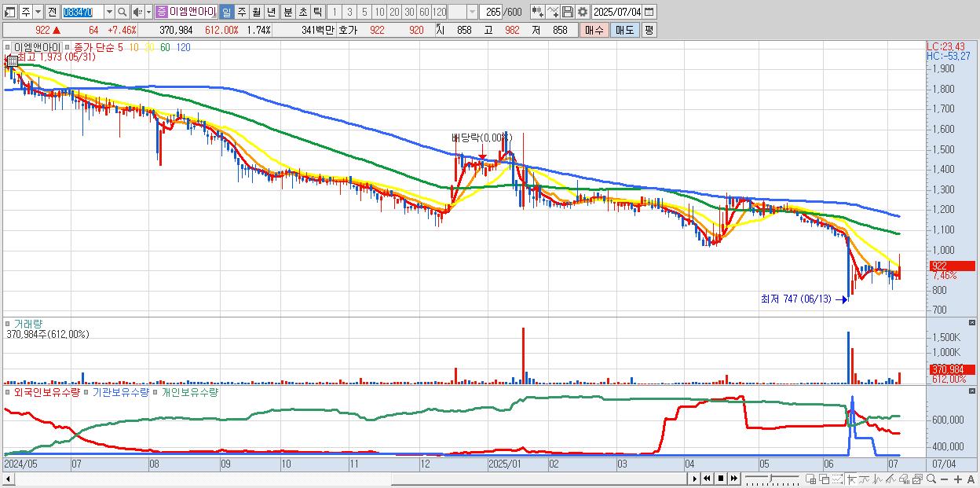Collapse the volume panel corner button
Screen dimensions: 980x488
coord(972,323)
